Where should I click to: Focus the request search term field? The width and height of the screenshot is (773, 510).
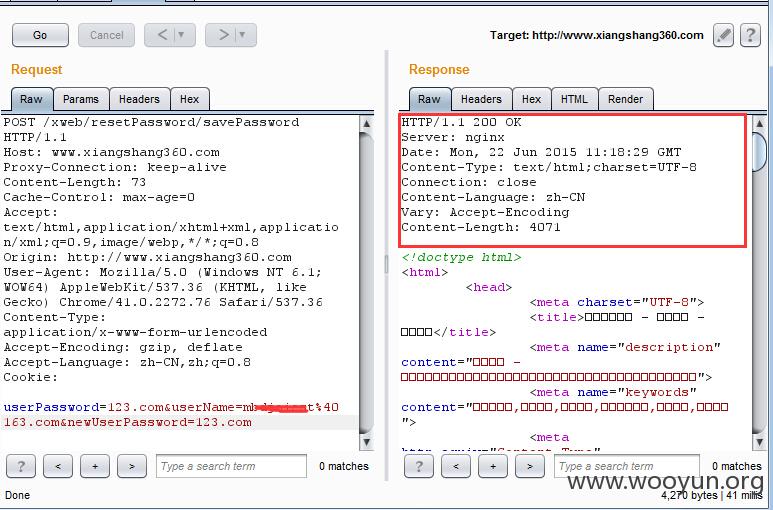231,466
